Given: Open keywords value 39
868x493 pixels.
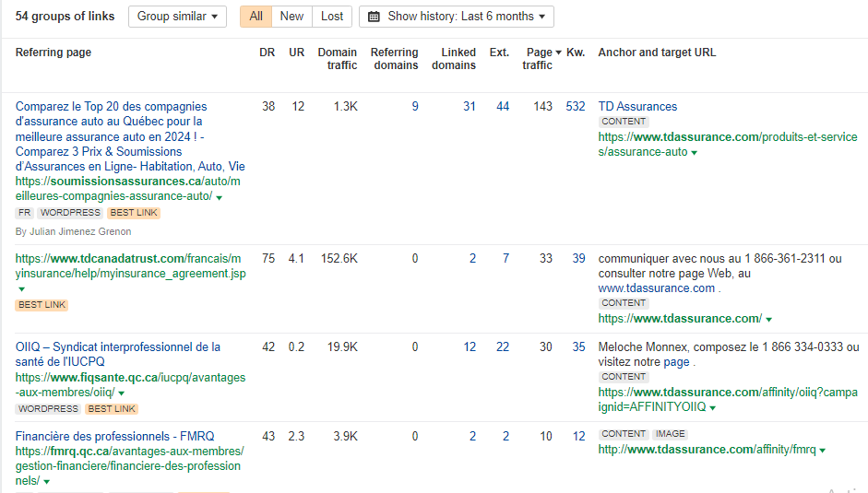Looking at the screenshot, I should coord(578,258).
